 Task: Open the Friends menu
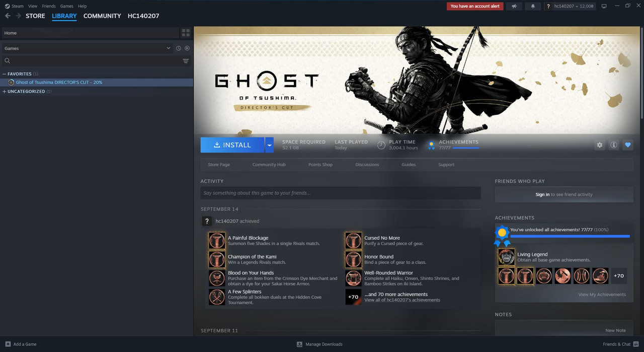pos(49,6)
